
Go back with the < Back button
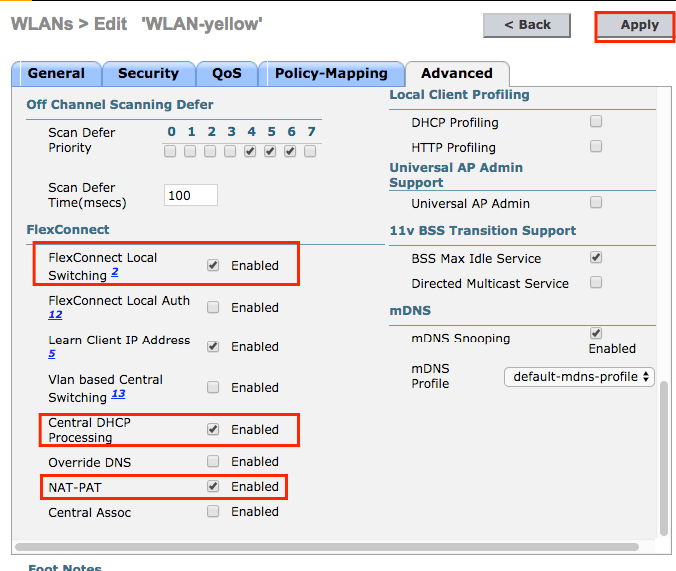[x=527, y=25]
